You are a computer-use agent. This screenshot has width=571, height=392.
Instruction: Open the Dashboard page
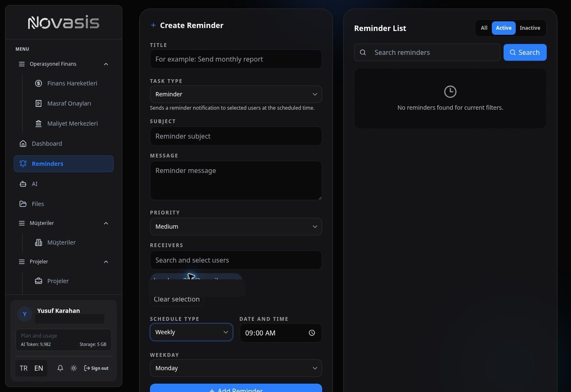(64, 144)
